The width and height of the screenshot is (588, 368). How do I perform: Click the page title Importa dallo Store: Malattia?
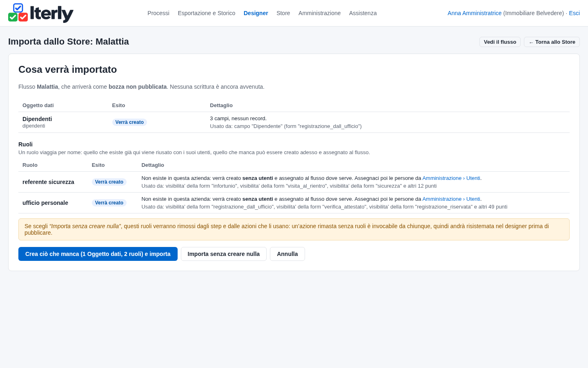(x=69, y=42)
